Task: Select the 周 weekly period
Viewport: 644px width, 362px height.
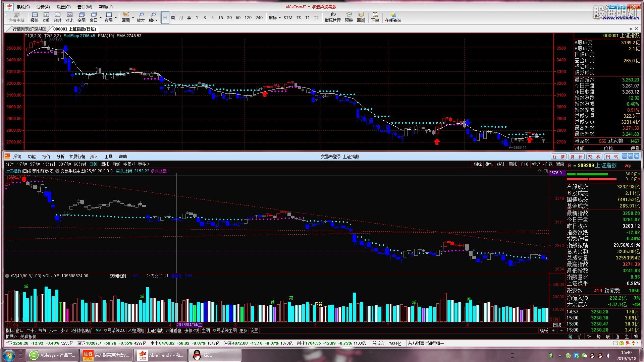Action: [x=173, y=17]
